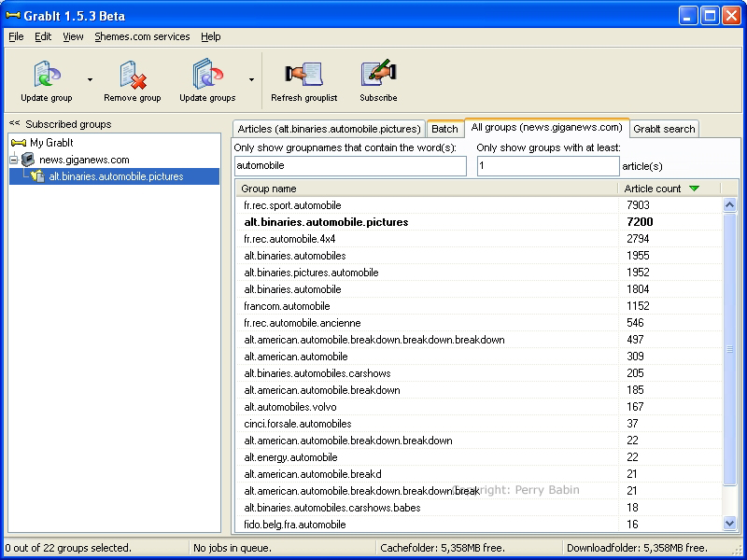Toggle Article count sort order arrow

(x=694, y=189)
